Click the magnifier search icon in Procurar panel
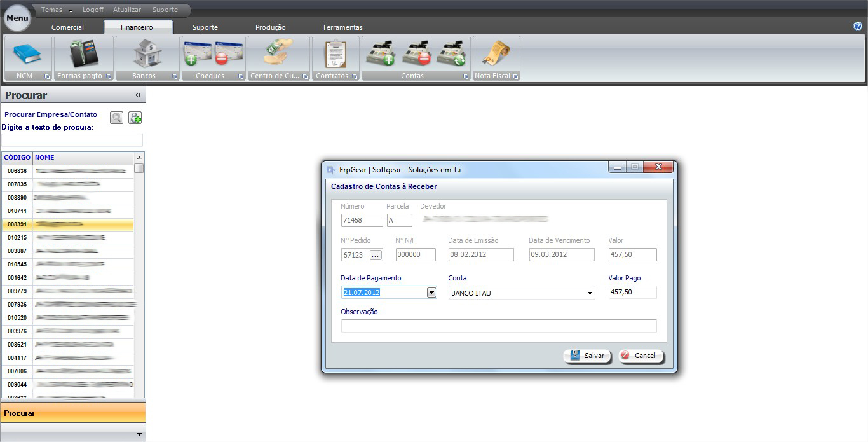 (116, 118)
